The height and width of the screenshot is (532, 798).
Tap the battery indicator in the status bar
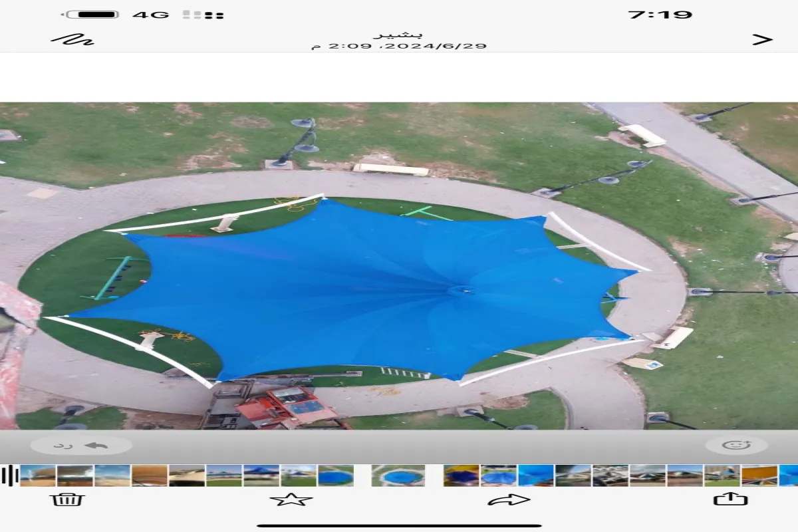tap(92, 15)
